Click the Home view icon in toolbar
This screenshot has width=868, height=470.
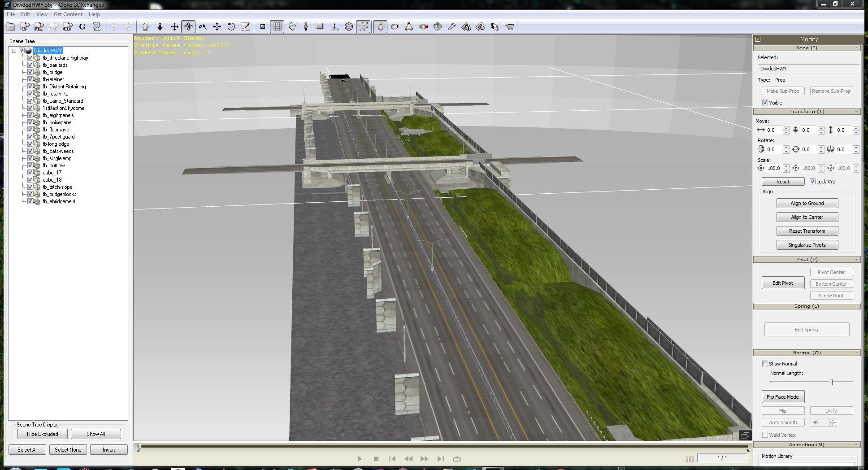pos(145,27)
